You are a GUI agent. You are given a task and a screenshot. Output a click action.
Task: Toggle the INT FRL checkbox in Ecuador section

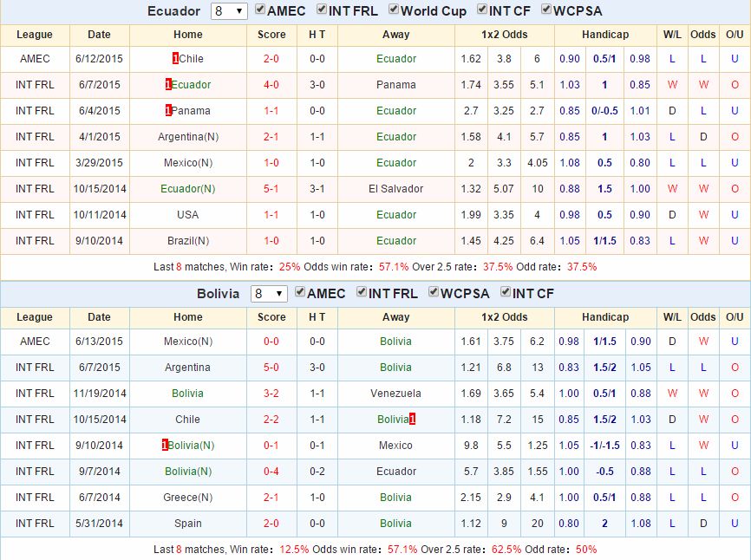322,10
